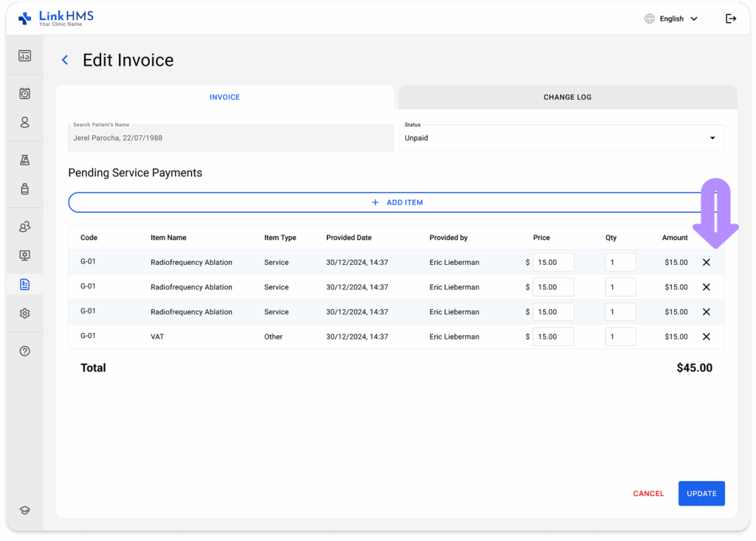Open the staff users group icon
Viewport: 756px width, 541px height.
[x=24, y=227]
